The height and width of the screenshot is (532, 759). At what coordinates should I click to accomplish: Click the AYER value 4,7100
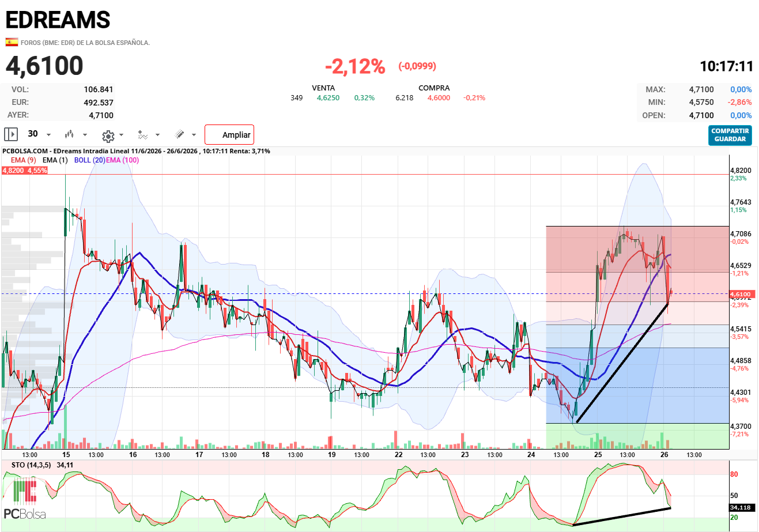101,115
